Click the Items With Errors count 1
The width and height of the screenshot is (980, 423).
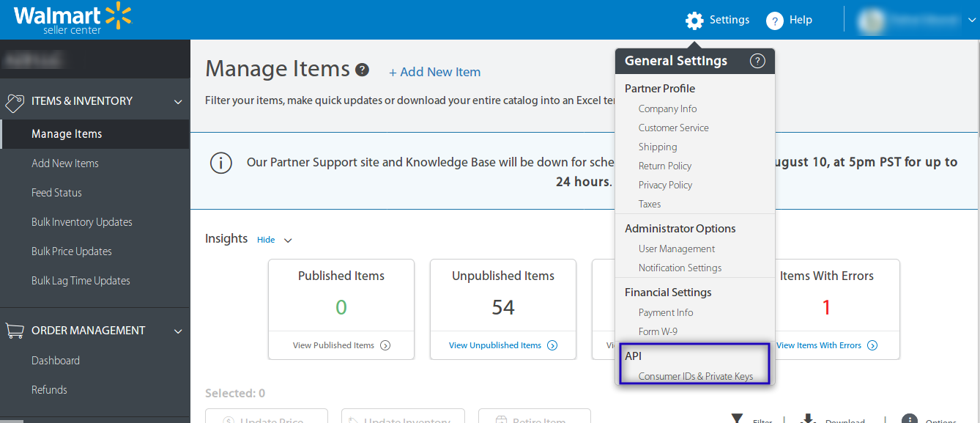pyautogui.click(x=826, y=307)
